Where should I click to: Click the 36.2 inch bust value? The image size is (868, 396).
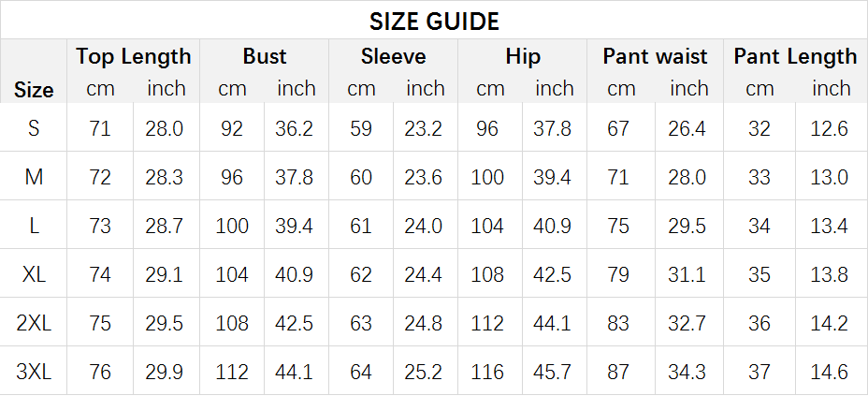294,128
